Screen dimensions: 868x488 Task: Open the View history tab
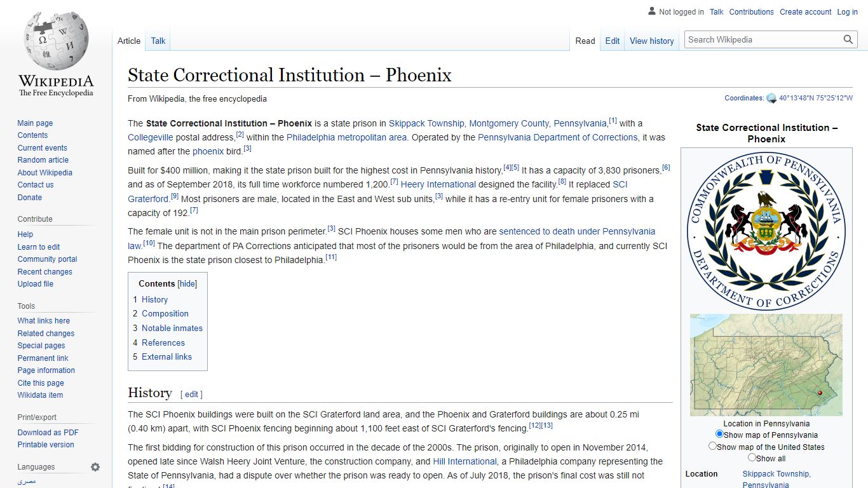[x=652, y=41]
